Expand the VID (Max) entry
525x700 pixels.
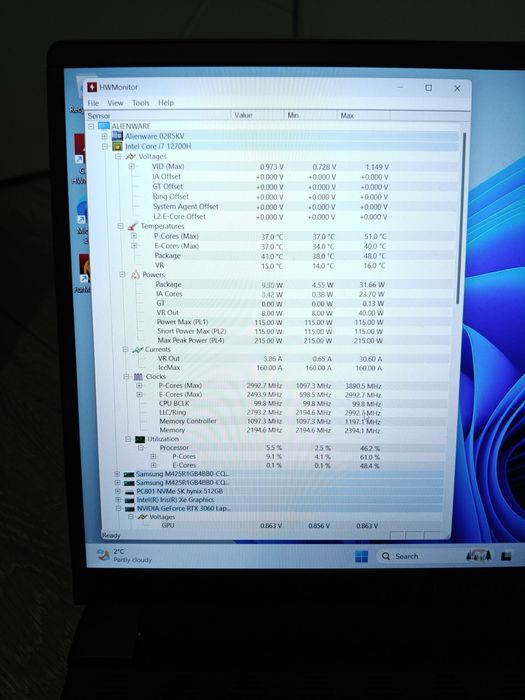131,166
